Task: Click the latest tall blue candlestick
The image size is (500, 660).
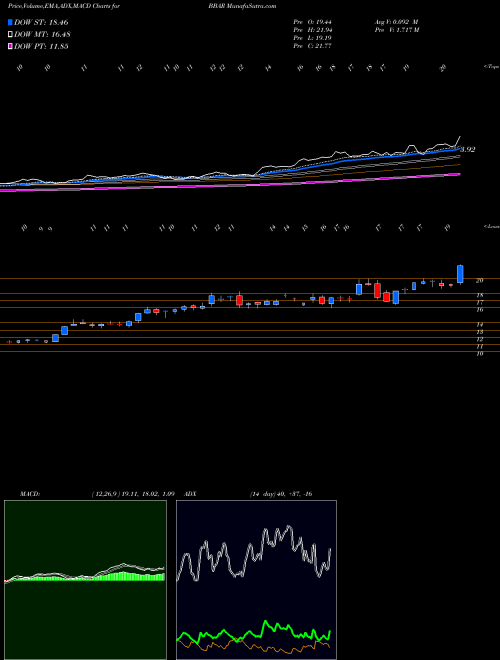Action: pos(460,274)
